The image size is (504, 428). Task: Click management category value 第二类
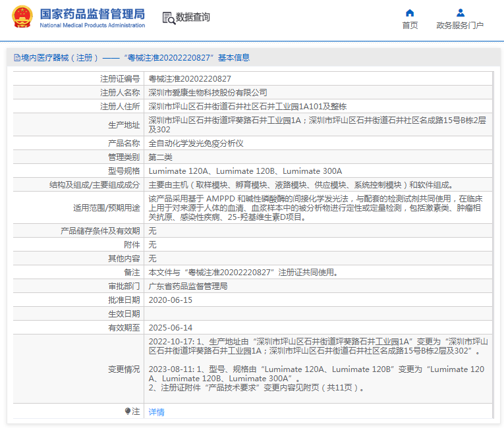(160, 157)
